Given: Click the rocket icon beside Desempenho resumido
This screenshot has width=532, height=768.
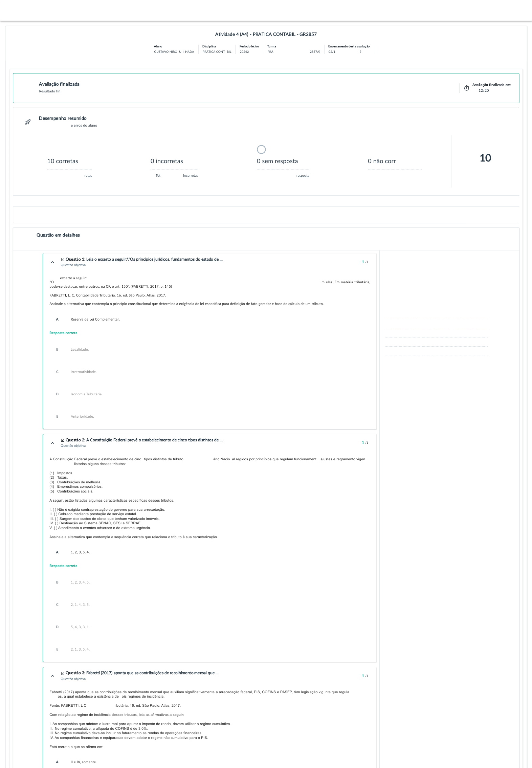Looking at the screenshot, I should coord(28,122).
